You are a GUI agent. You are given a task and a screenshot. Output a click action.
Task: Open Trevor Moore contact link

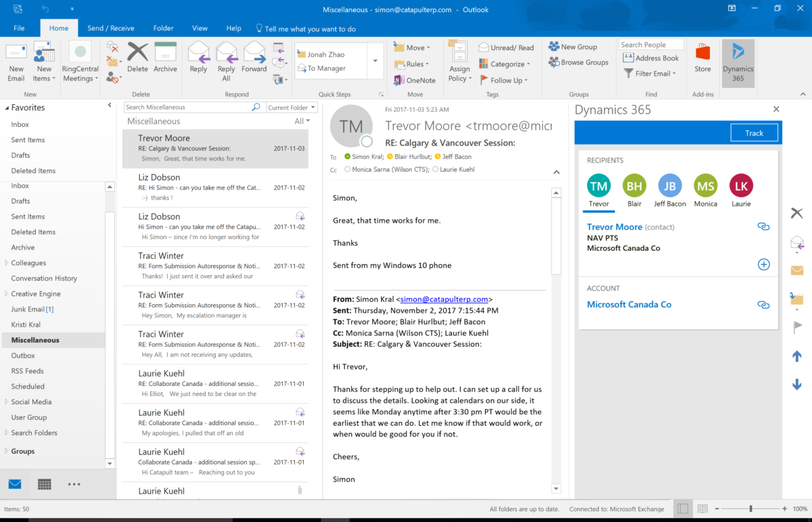614,227
